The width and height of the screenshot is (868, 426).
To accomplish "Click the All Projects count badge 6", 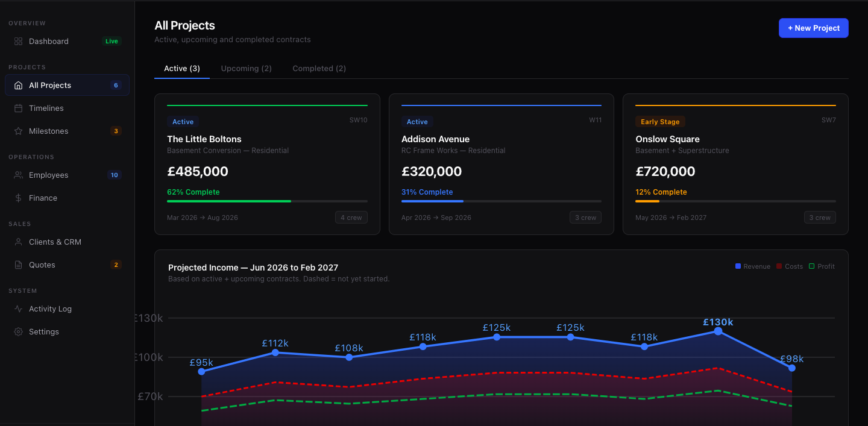I will pos(116,86).
